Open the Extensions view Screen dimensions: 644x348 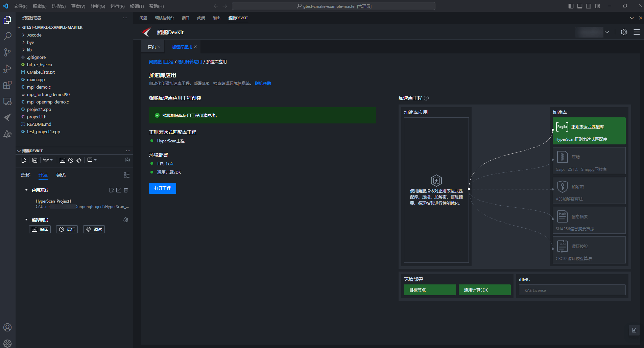pos(7,85)
